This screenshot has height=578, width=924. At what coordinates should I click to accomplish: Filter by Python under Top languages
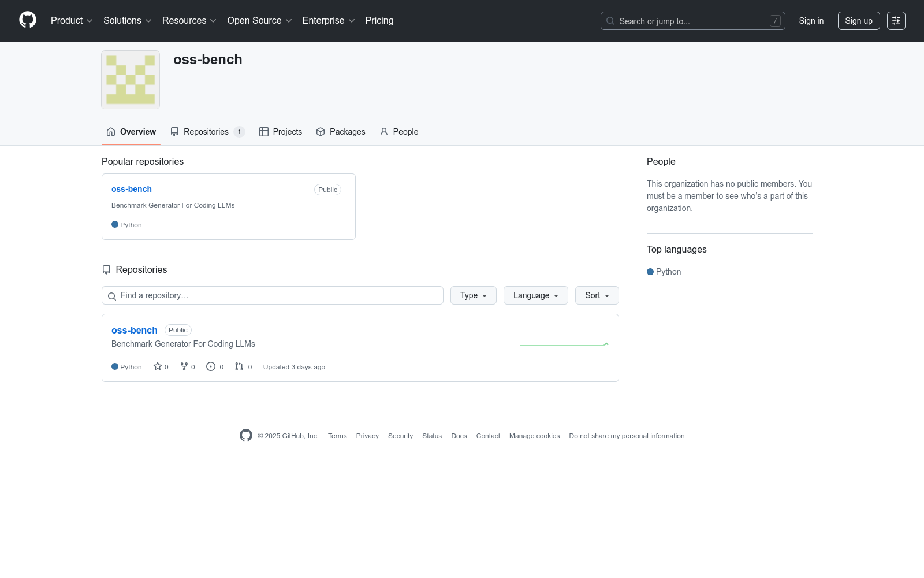pyautogui.click(x=664, y=272)
